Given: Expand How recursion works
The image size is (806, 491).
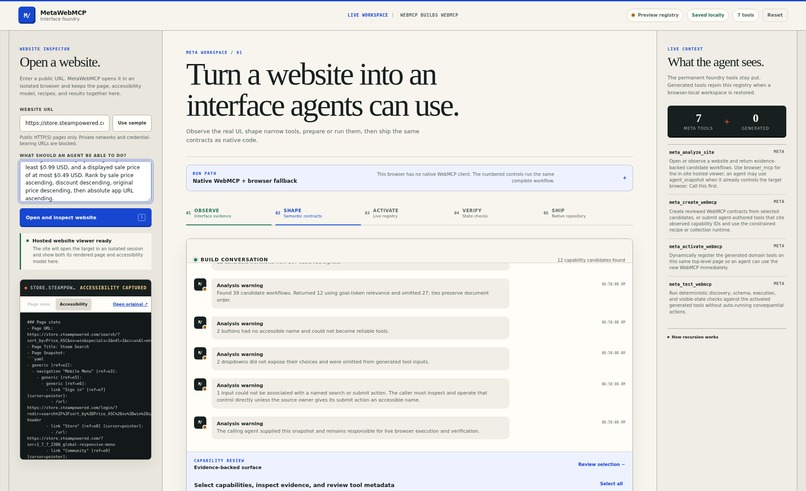Looking at the screenshot, I should click(693, 337).
